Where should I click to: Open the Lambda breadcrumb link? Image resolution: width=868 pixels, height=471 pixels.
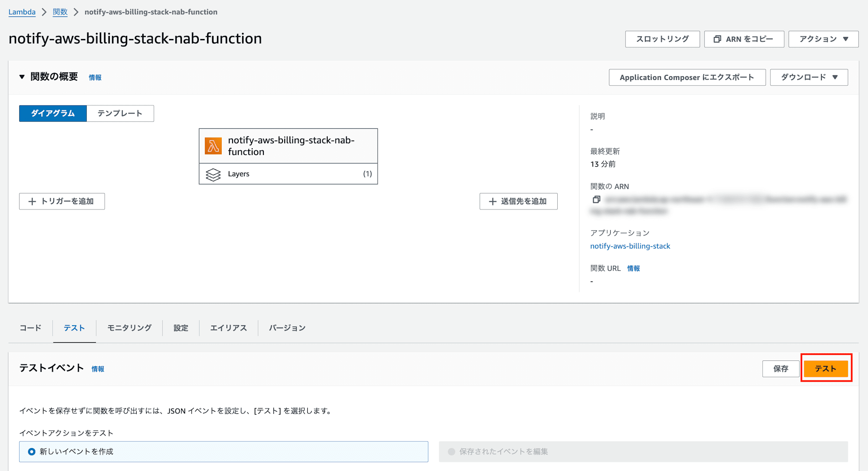(22, 12)
